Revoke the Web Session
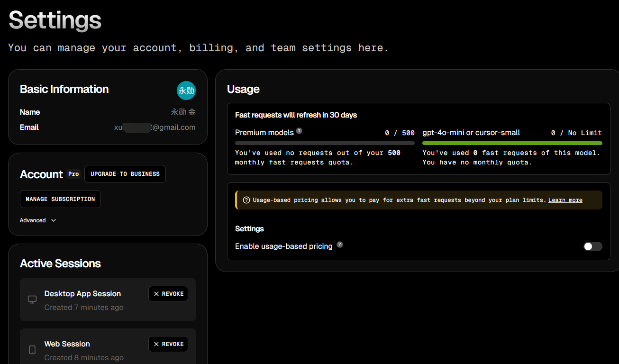The width and height of the screenshot is (619, 364). 168,344
